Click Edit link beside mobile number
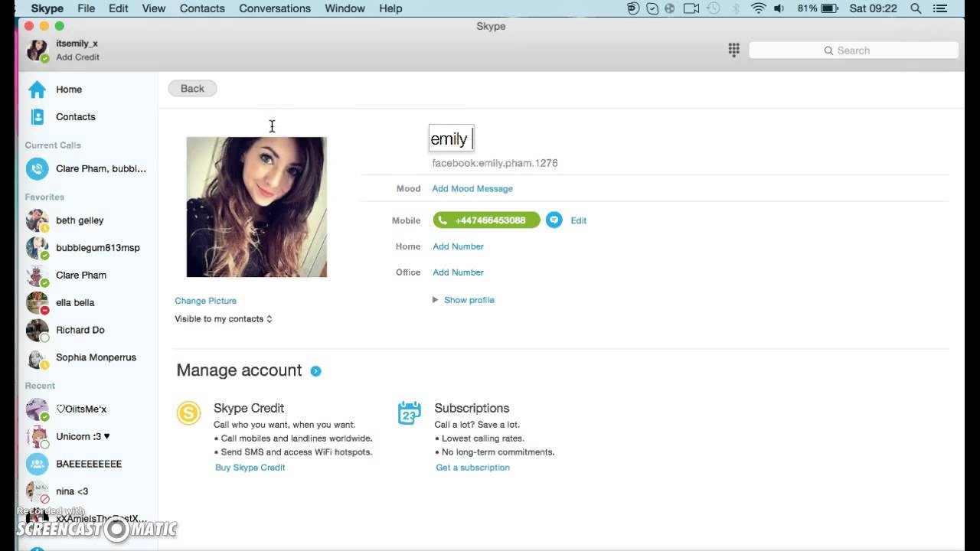The height and width of the screenshot is (551, 980). [579, 220]
